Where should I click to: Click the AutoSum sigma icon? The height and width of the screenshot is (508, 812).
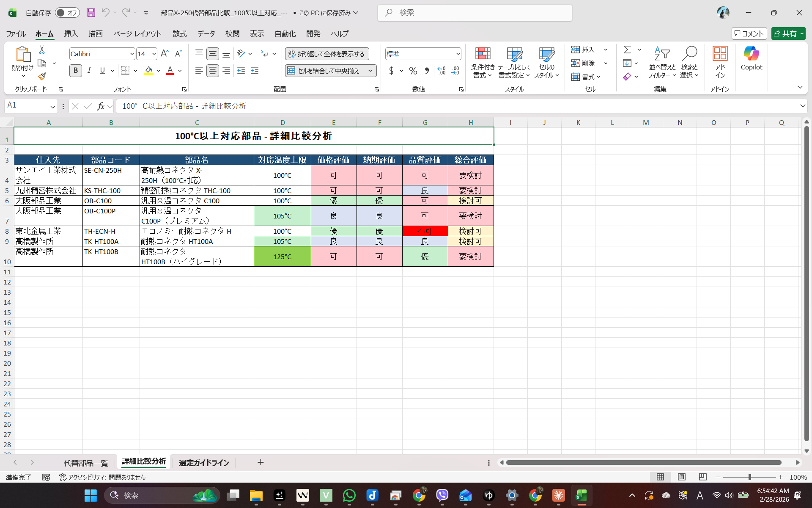tap(627, 50)
